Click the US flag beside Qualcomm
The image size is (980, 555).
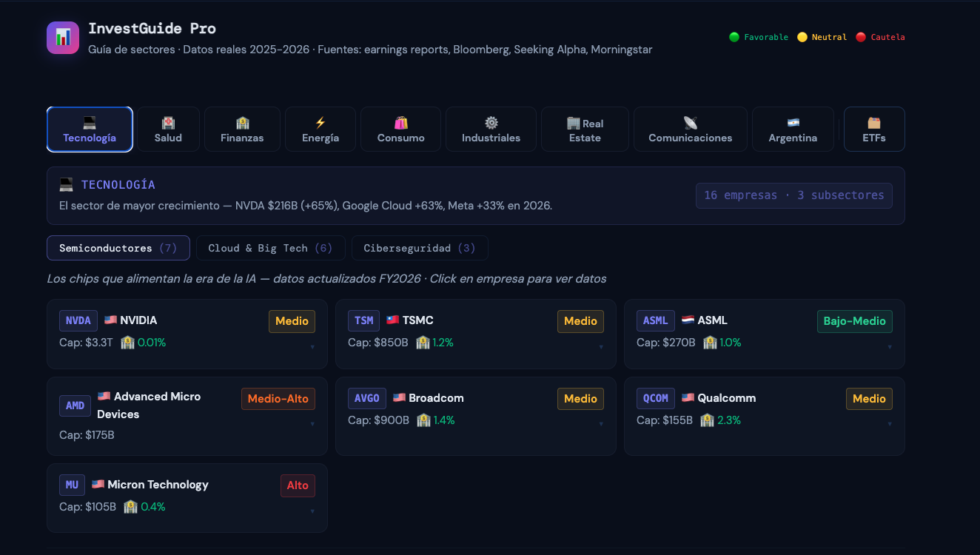(688, 398)
